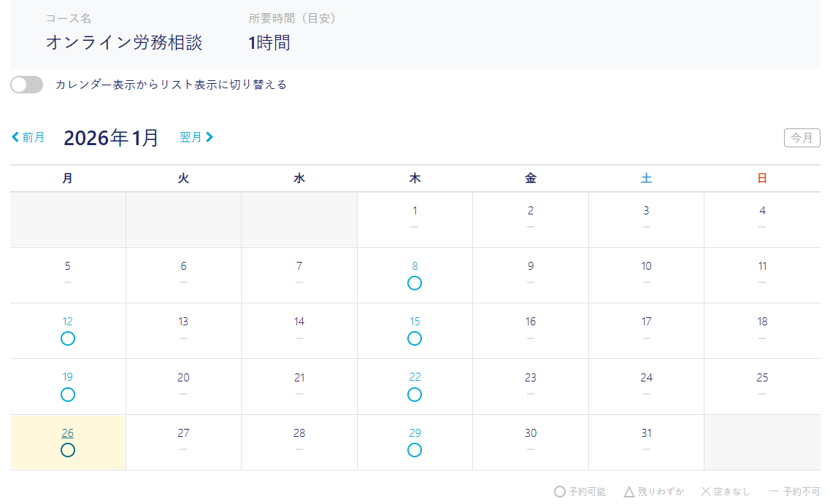Click the date number 29 link
This screenshot has width=830, height=504.
(415, 433)
